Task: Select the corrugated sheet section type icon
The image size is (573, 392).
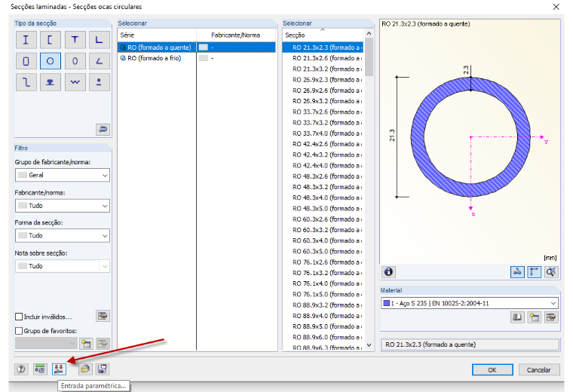Action: click(75, 82)
